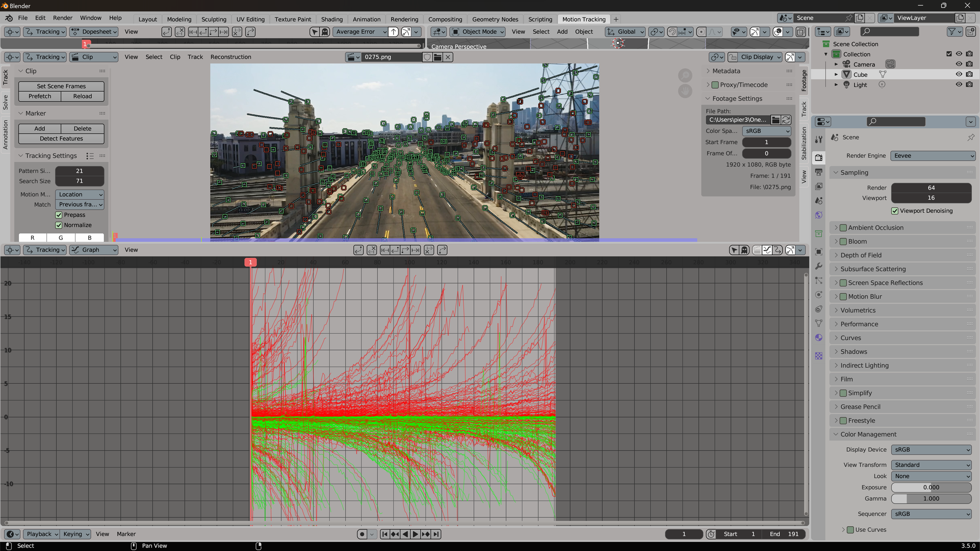Viewport: 980px width, 551px height.
Task: Hide the Camera in viewport
Action: tap(959, 64)
